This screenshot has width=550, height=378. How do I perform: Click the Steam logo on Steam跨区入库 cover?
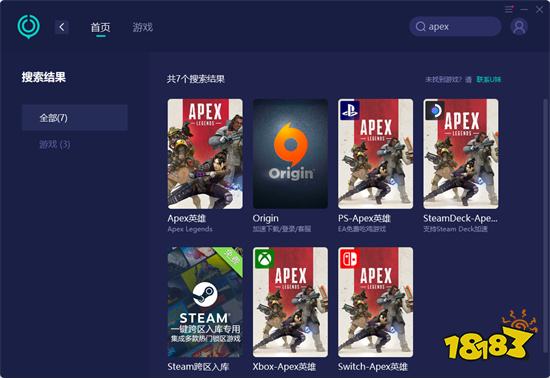point(205,294)
